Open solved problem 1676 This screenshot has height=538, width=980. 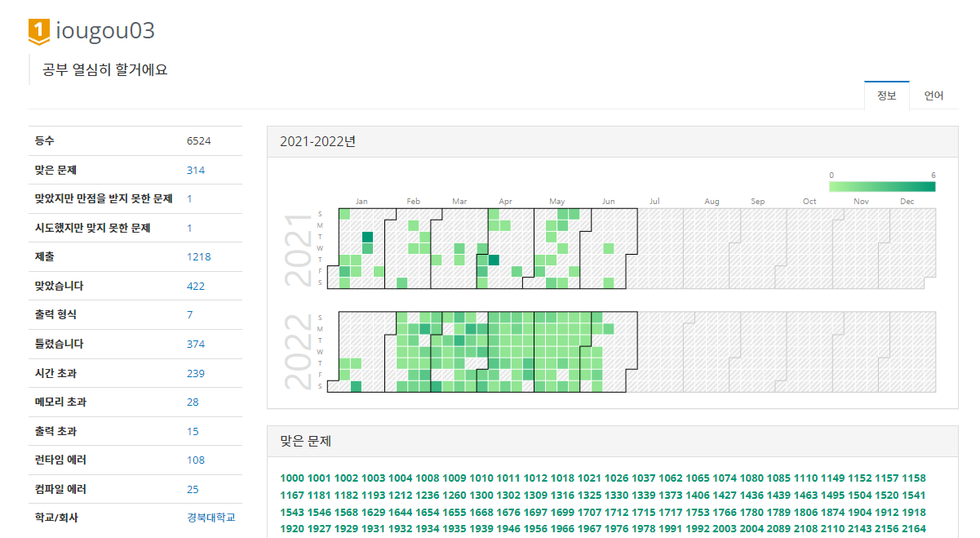tap(509, 513)
